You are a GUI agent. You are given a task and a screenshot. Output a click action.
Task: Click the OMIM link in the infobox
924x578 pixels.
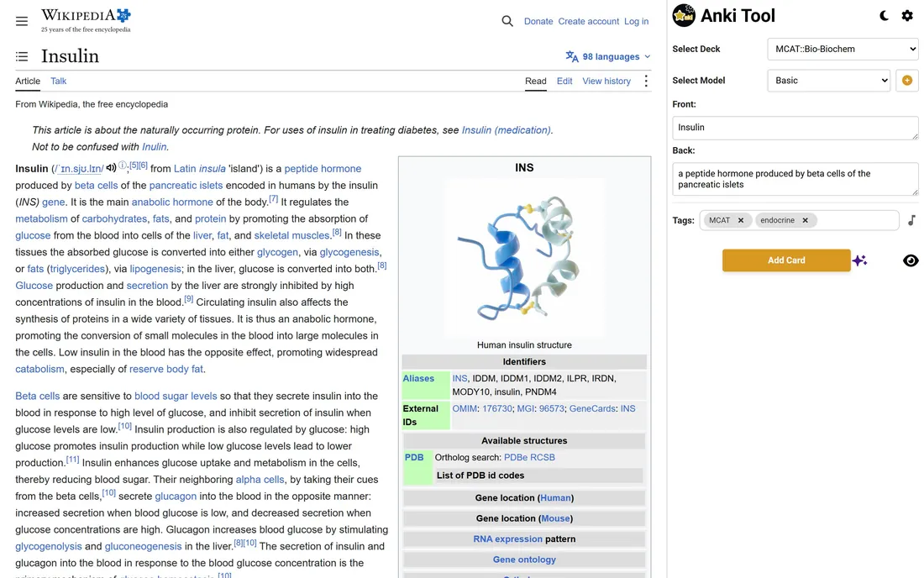(465, 408)
